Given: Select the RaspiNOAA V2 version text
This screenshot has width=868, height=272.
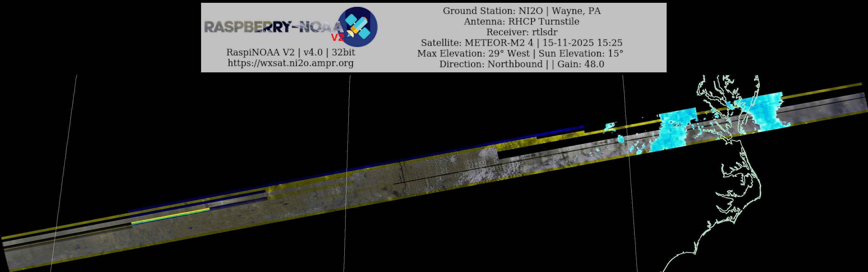Looking at the screenshot, I should 291,52.
